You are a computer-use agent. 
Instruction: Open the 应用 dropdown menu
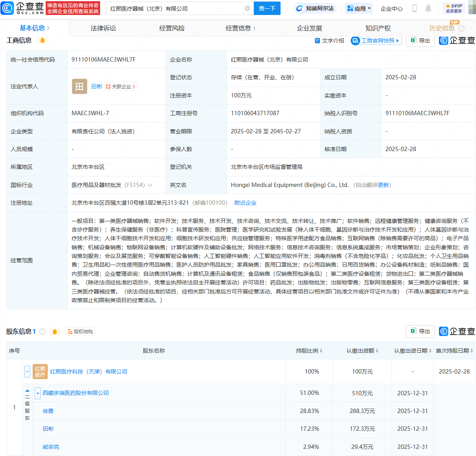[359, 8]
